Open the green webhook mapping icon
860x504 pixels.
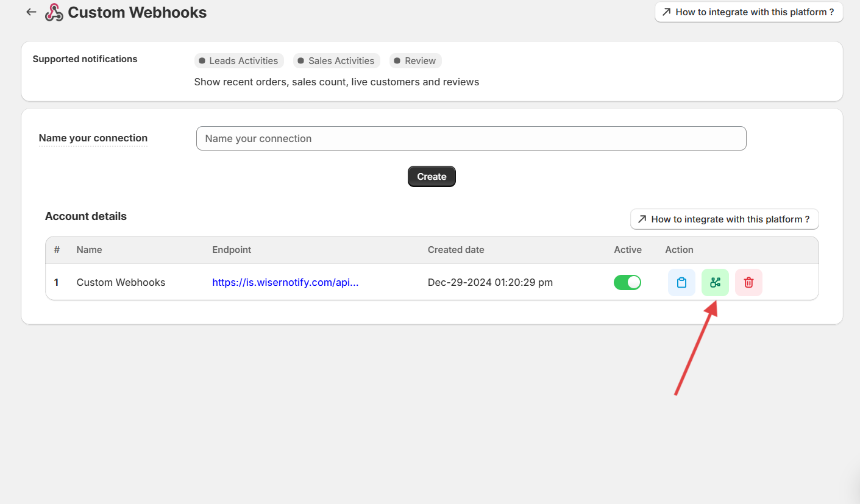pos(715,283)
